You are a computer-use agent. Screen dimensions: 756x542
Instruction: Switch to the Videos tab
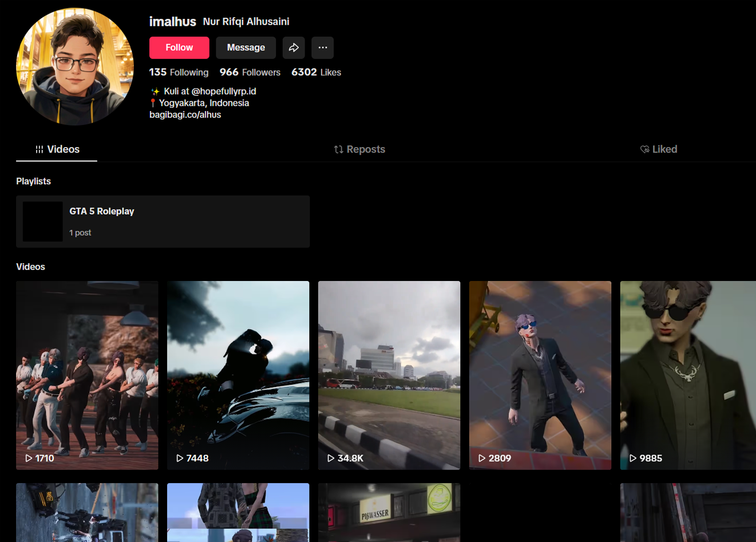[57, 149]
